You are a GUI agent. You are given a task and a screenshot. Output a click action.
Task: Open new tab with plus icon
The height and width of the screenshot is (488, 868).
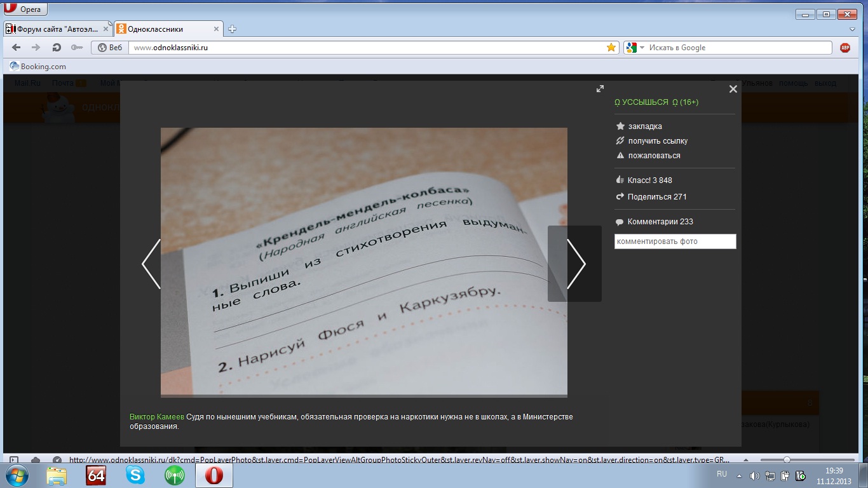(233, 29)
